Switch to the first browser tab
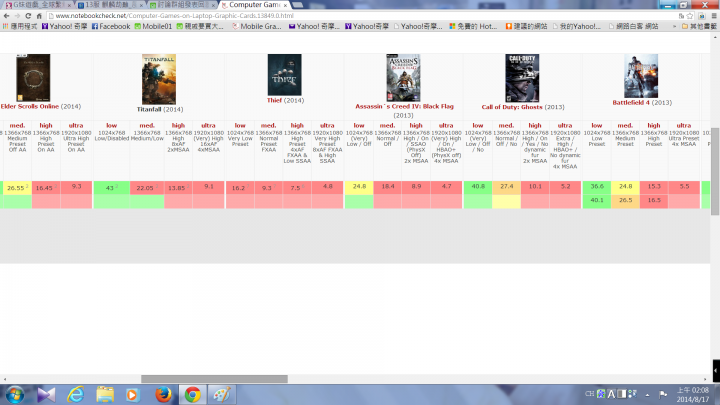 click(38, 5)
